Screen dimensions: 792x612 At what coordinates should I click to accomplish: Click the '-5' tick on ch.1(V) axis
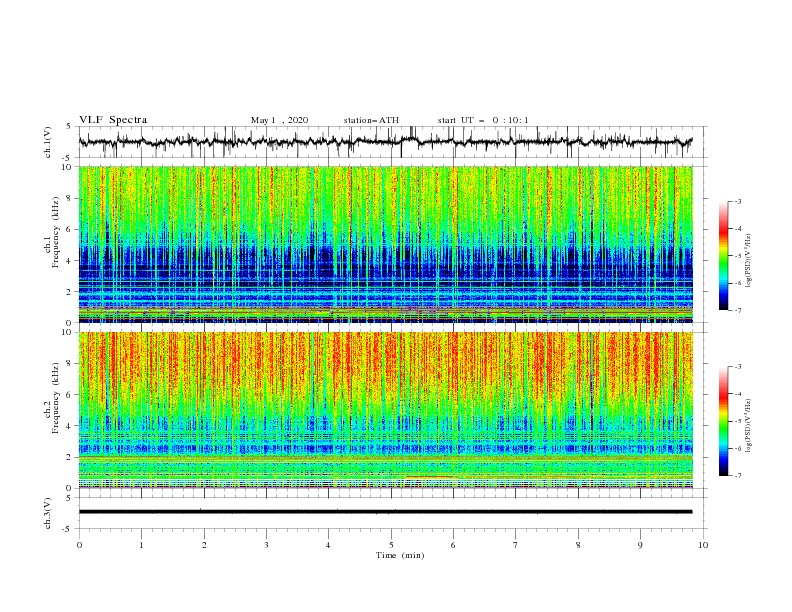click(67, 158)
